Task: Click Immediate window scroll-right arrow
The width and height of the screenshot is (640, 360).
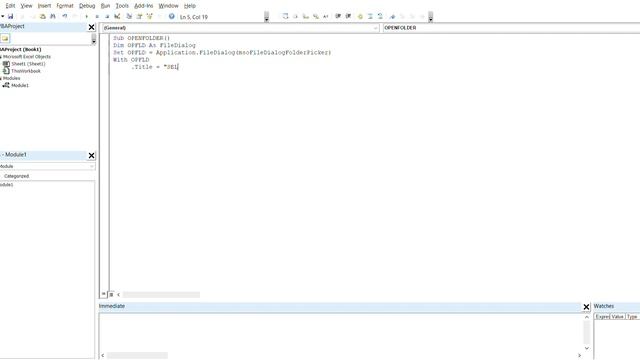Action: tap(579, 356)
